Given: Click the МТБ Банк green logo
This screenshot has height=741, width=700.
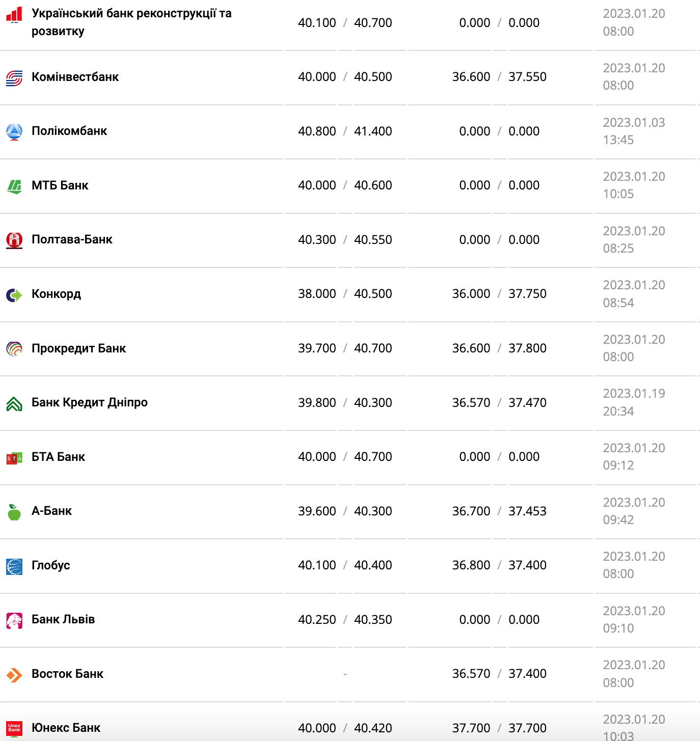Looking at the screenshot, I should 14,186.
